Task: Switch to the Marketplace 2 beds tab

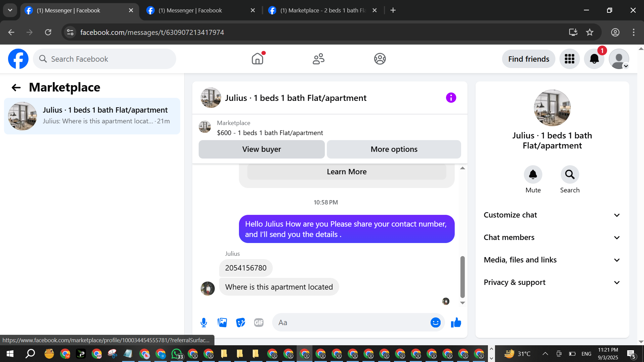Action: [x=323, y=10]
